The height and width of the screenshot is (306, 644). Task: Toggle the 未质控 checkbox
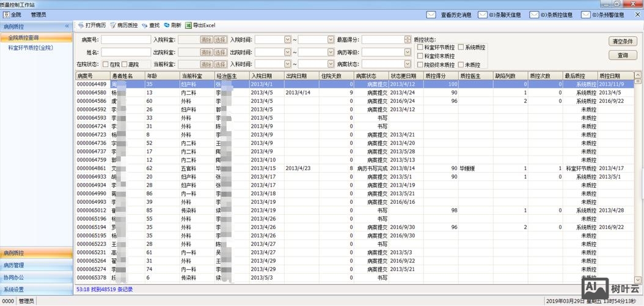click(x=461, y=65)
